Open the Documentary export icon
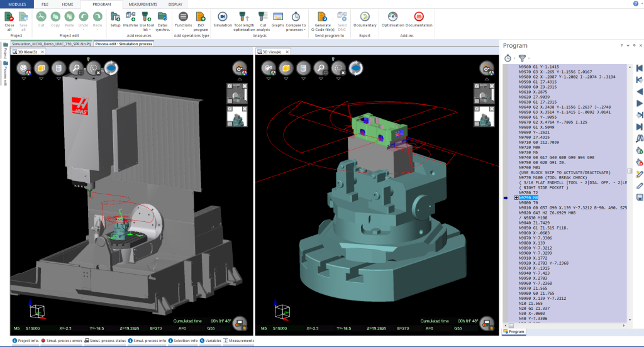 [365, 17]
